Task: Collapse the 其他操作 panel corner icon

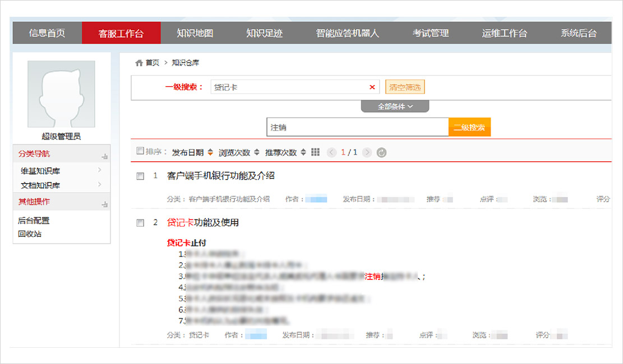Action: [104, 204]
